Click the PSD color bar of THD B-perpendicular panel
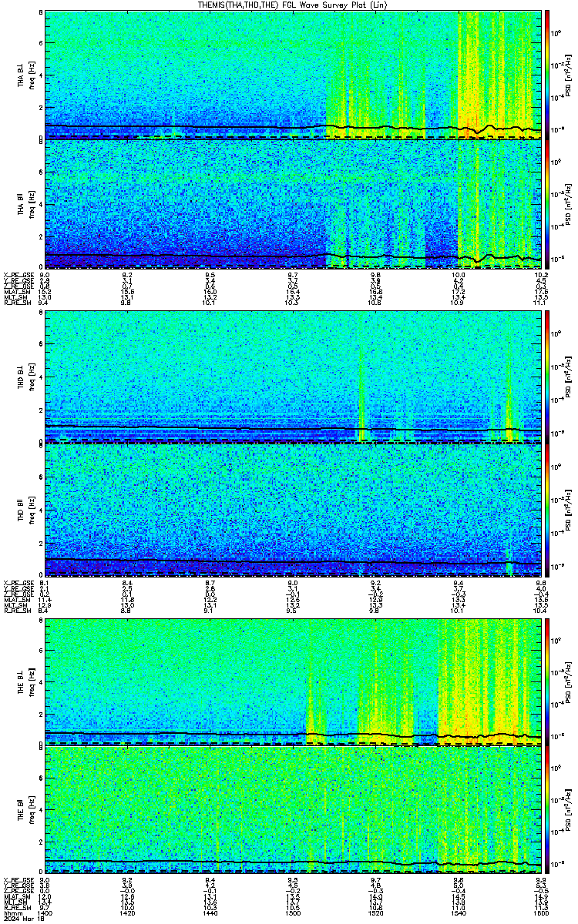Screen dimensions: 578x924 (x=546, y=377)
